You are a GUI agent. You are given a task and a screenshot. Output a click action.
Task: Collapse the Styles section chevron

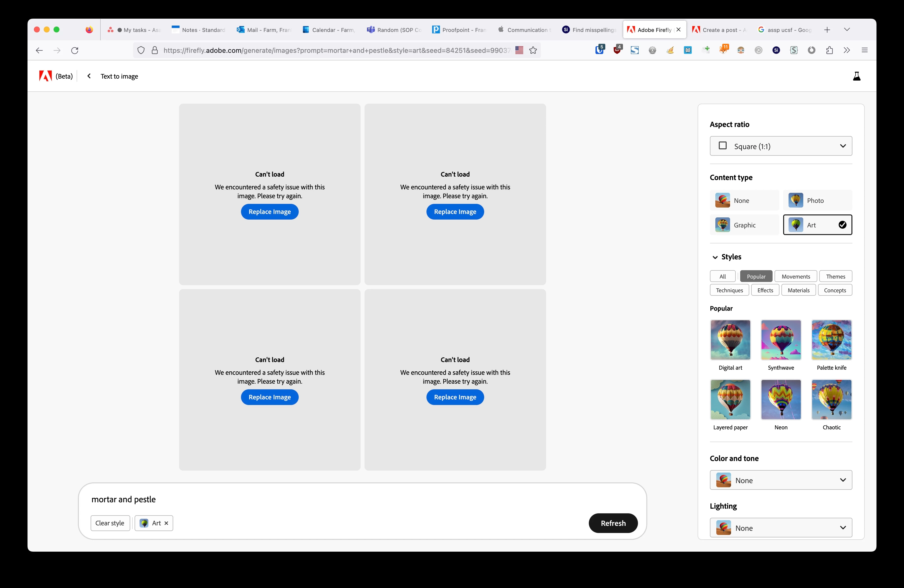pos(715,257)
